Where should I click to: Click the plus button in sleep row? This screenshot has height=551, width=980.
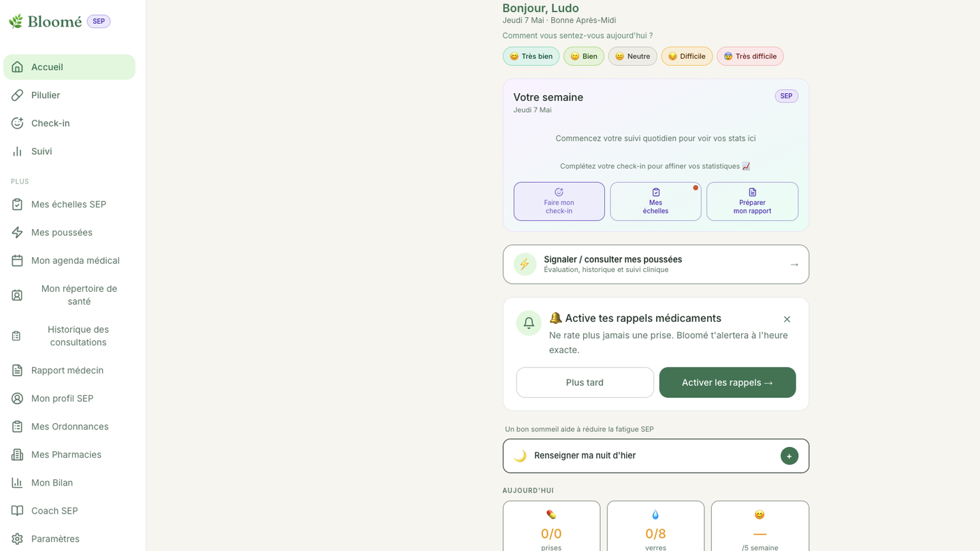click(x=789, y=456)
